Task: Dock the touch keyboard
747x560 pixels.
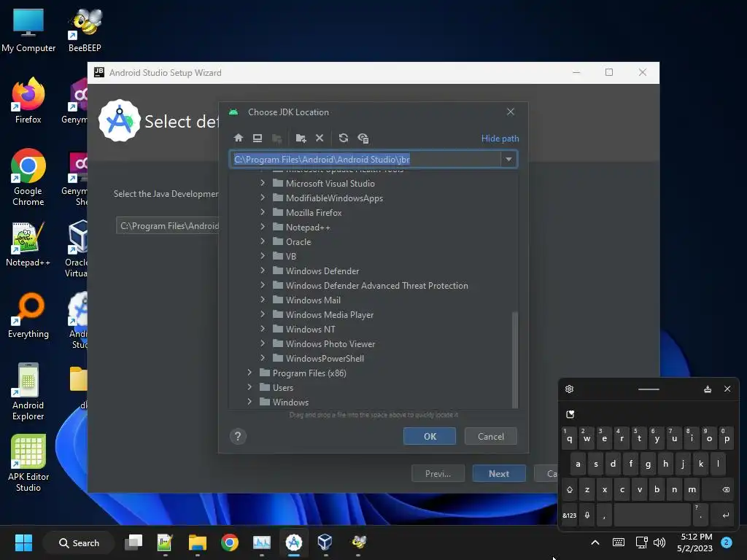Action: (x=708, y=389)
